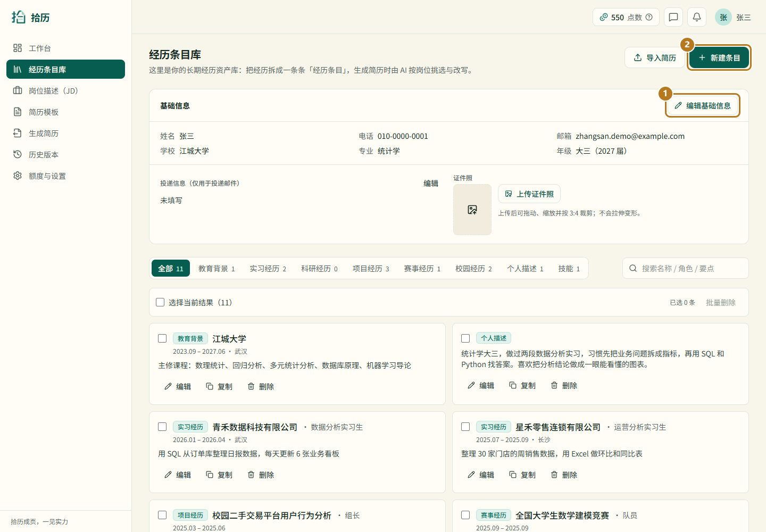766x532 pixels.
Task: Click the 工作台 grid icon in sidebar
Action: (x=18, y=48)
